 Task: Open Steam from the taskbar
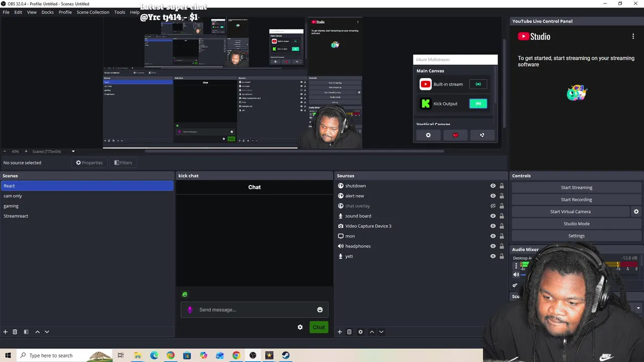(286, 355)
